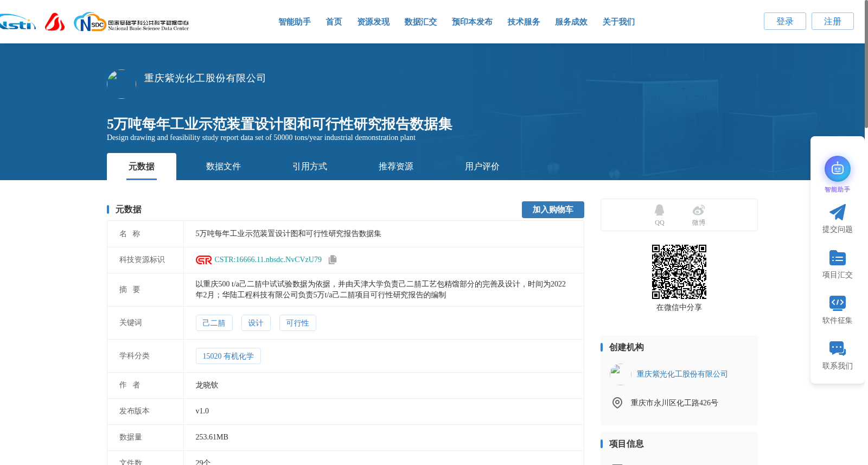
Task: Click address 重庆市永川区化工路426号
Action: pyautogui.click(x=674, y=403)
